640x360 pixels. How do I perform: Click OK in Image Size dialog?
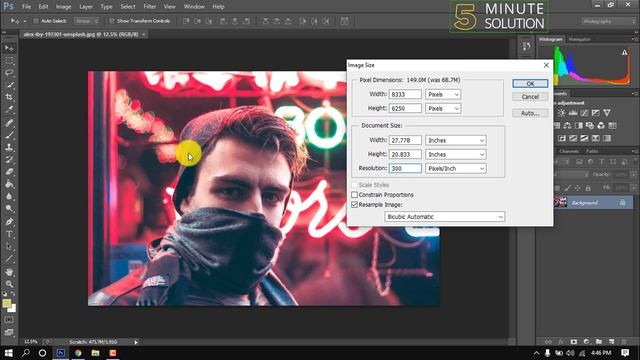click(x=530, y=83)
